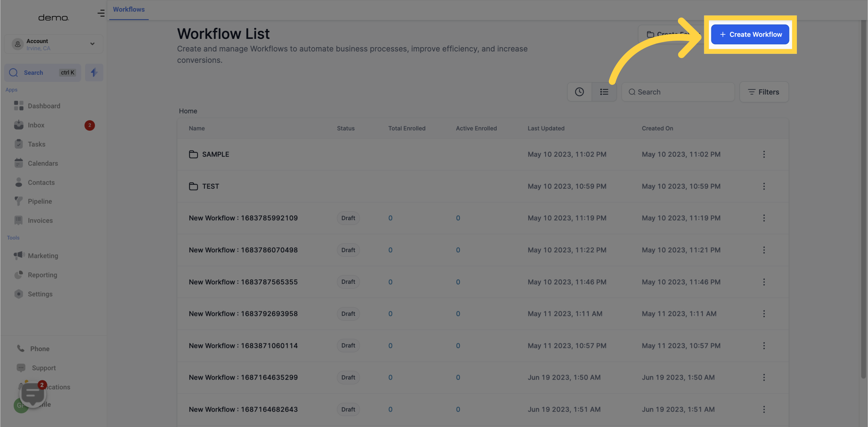Click the Created On column header
The height and width of the screenshot is (427, 868).
[x=657, y=128]
